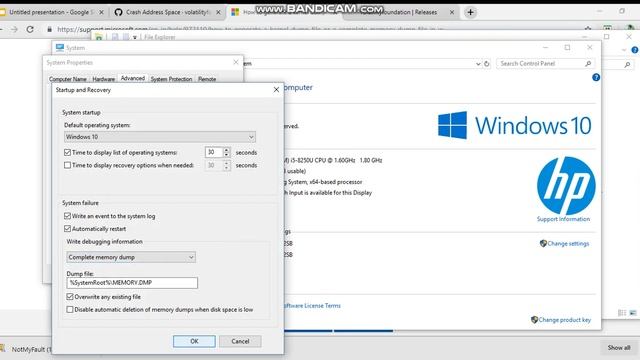Click the search icon in File Explorer window
The height and width of the screenshot is (360, 640).
pos(627,64)
